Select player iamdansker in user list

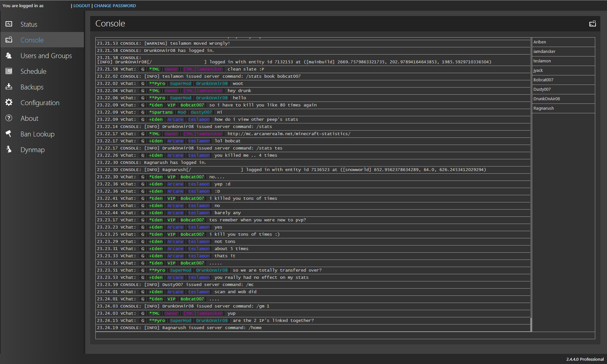pyautogui.click(x=563, y=52)
